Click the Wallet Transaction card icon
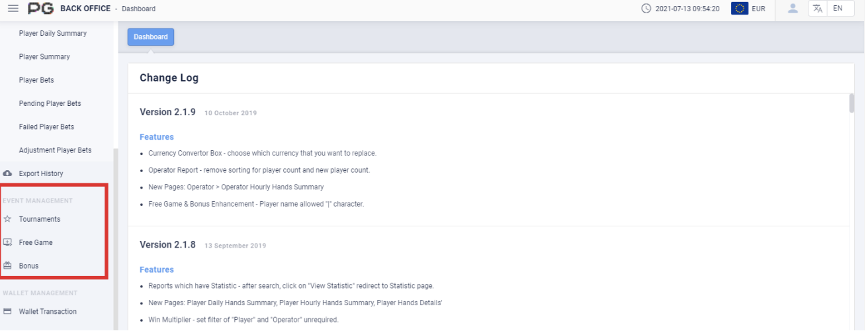Screen dimensions: 868x331 [x=8, y=311]
